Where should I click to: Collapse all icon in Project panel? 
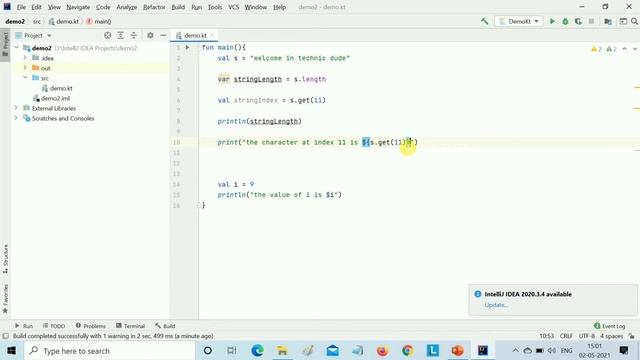pos(133,36)
